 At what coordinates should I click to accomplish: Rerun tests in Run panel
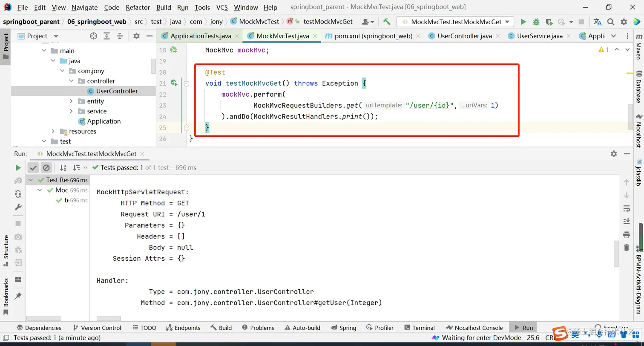[x=18, y=168]
